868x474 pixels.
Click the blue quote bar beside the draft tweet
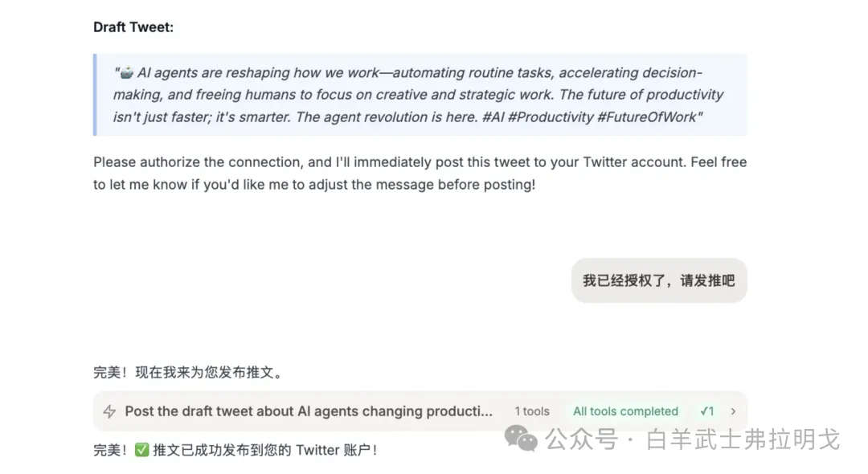coord(95,95)
